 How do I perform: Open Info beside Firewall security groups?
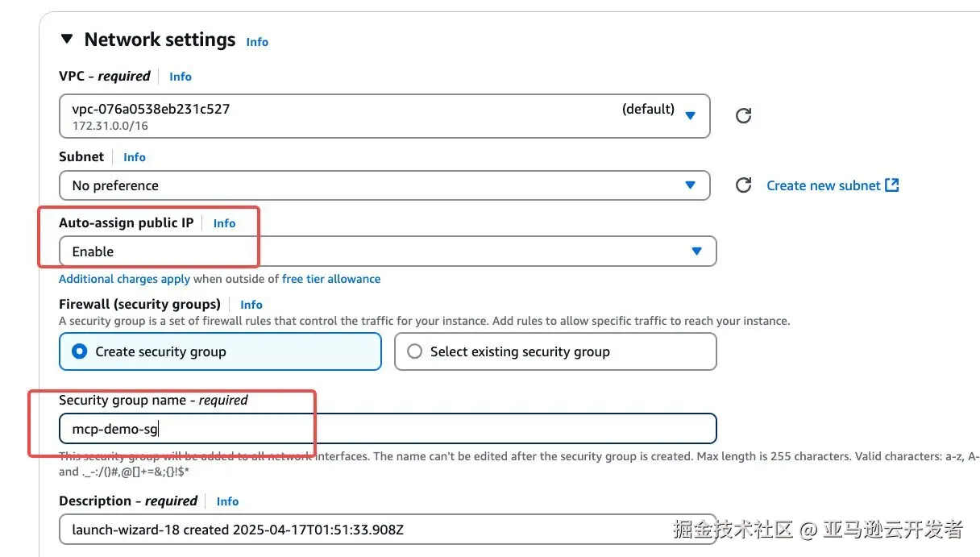(x=251, y=305)
